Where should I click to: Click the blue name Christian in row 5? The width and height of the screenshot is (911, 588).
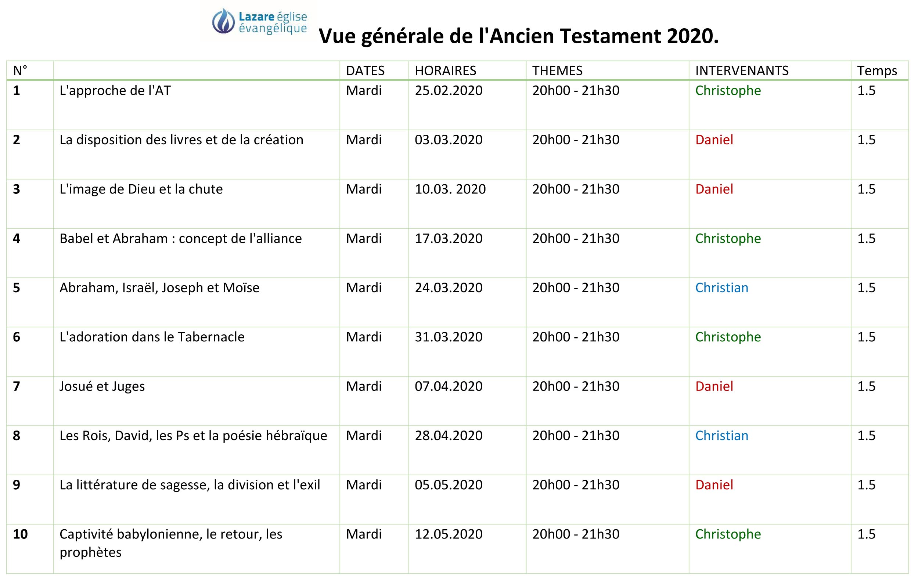721,287
